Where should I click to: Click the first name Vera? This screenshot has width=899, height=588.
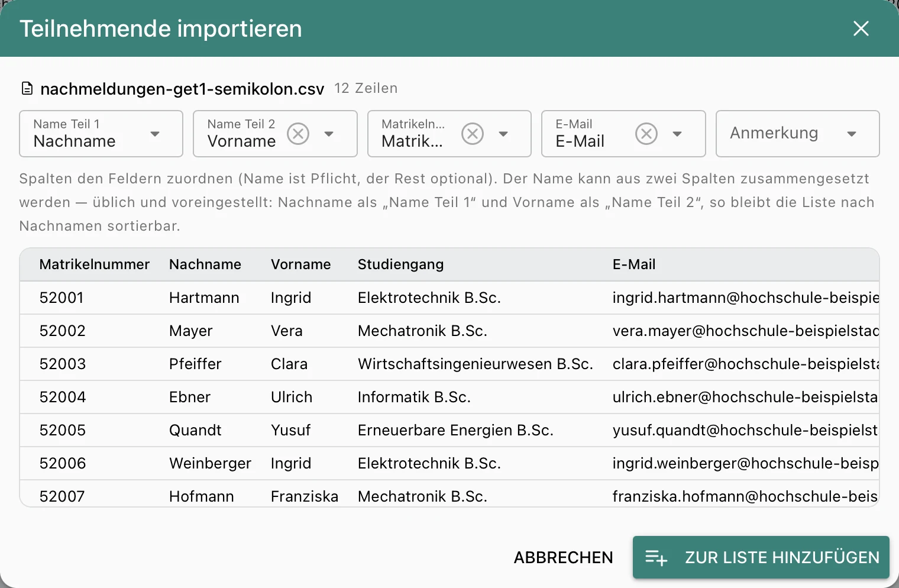(x=287, y=331)
